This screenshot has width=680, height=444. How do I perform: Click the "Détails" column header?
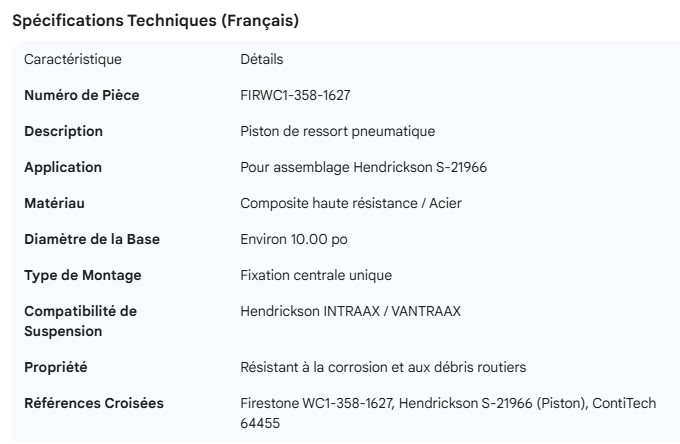coord(262,60)
